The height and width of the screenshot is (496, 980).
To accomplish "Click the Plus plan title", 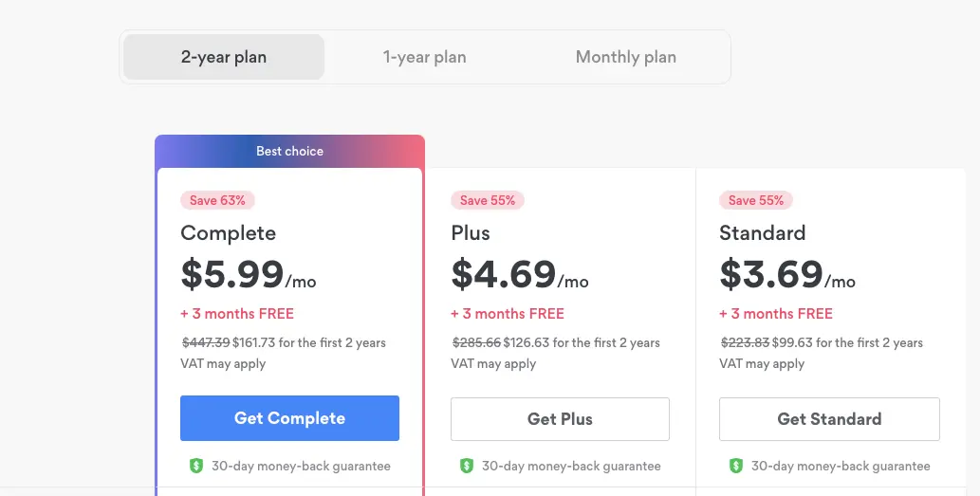I will click(471, 233).
